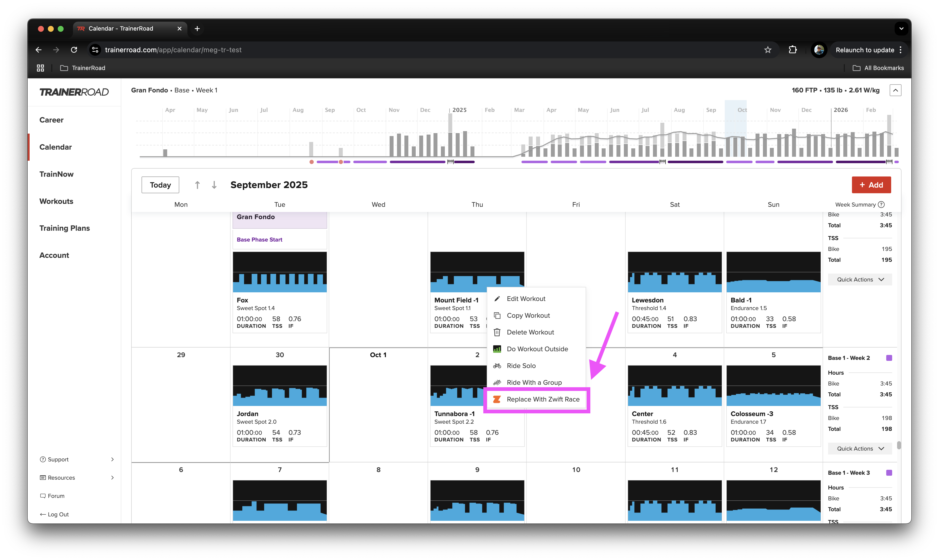This screenshot has height=560, width=939.
Task: Expand Quick Actions for Base 1 - Week 2
Action: (860, 449)
